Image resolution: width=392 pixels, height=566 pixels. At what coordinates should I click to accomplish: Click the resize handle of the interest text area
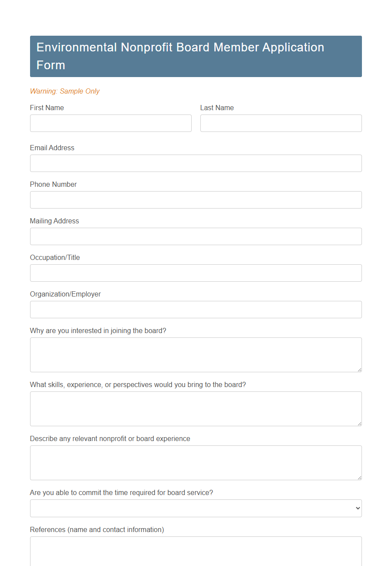359,369
